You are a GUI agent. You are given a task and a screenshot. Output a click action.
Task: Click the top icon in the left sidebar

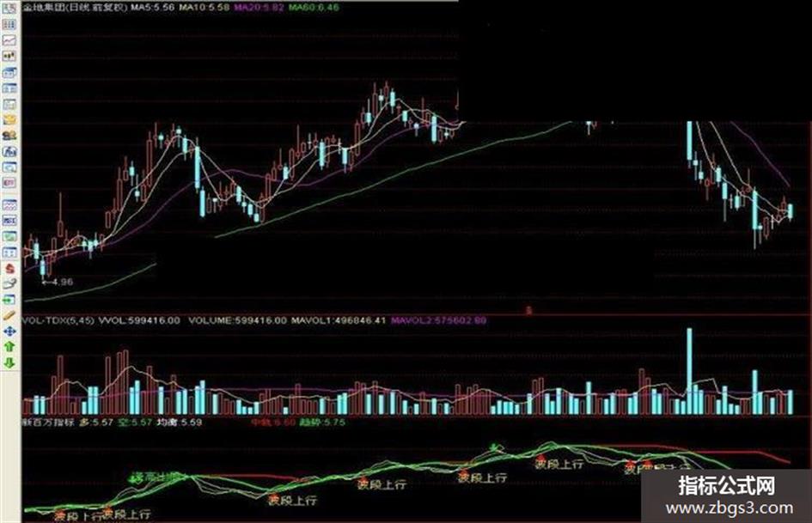pyautogui.click(x=9, y=9)
